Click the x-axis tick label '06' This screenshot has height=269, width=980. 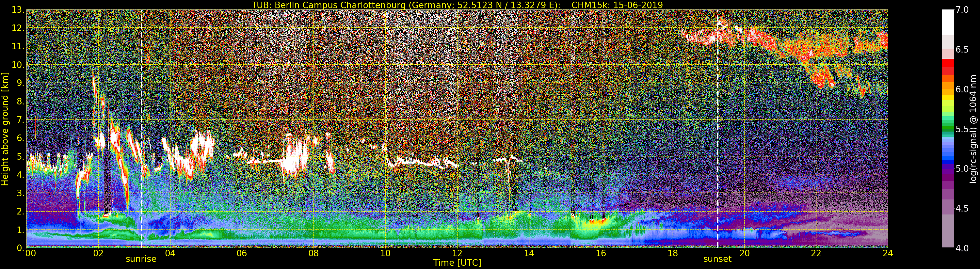pyautogui.click(x=242, y=253)
